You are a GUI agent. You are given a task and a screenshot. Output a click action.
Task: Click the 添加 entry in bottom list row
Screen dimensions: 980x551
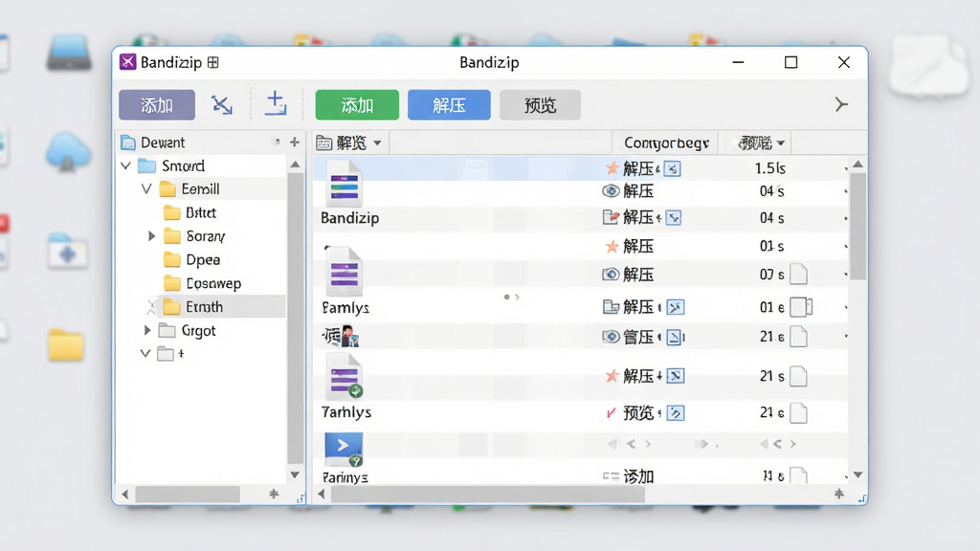[638, 476]
